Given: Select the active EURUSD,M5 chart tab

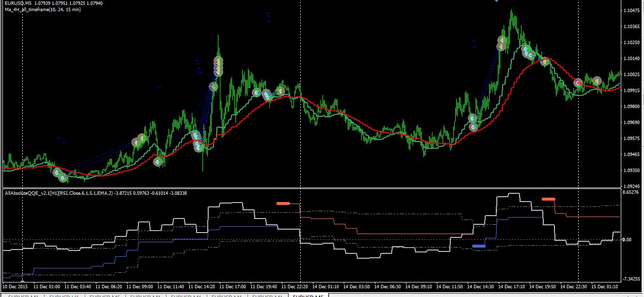Looking at the screenshot, I should (x=308, y=296).
